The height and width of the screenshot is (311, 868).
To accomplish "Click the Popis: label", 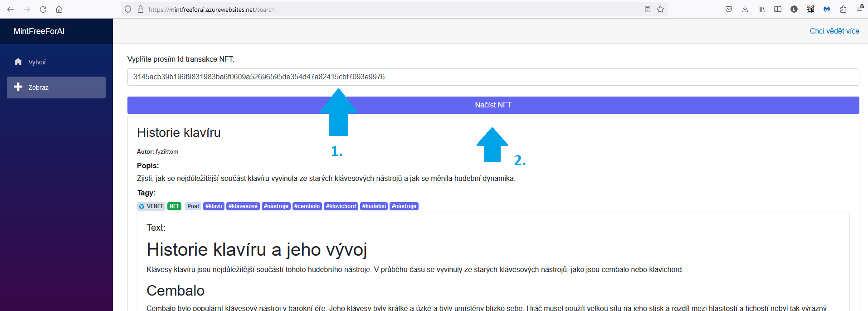I will (148, 166).
